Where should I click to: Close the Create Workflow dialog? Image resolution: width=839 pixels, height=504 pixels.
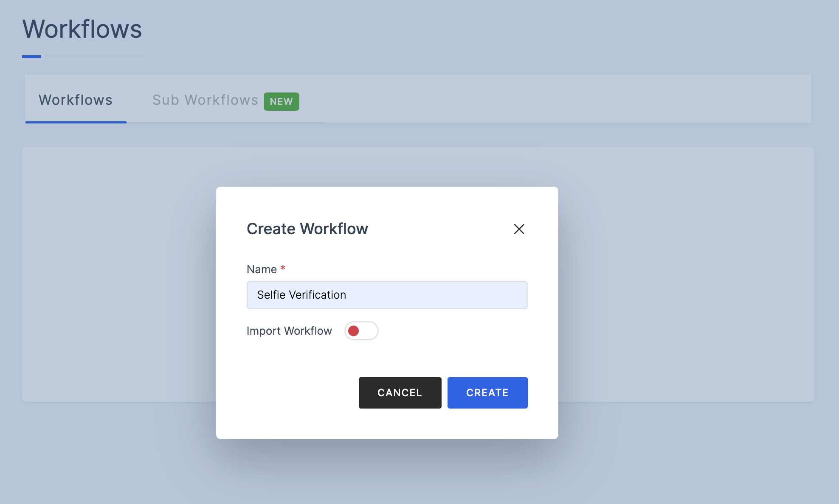point(519,229)
